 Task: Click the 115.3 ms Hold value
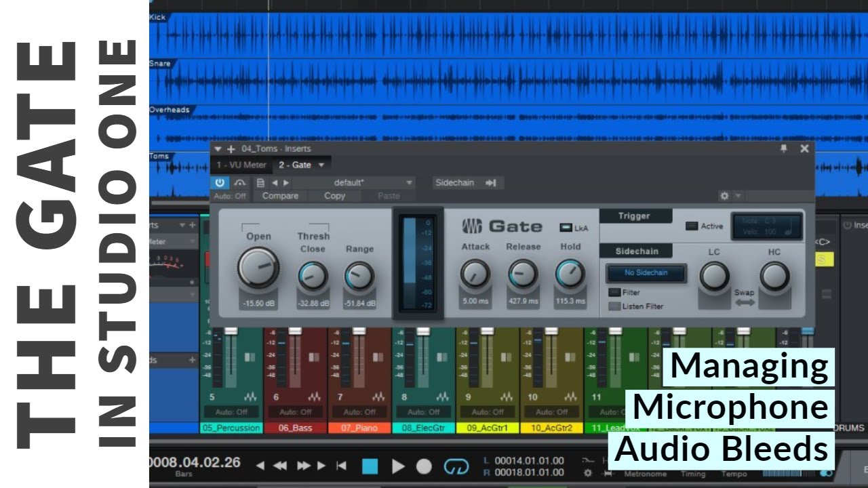tap(570, 301)
